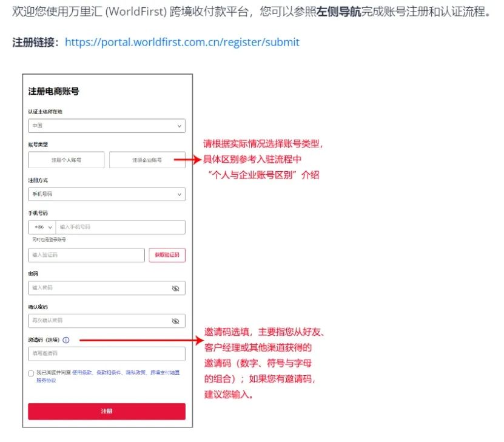点击跨境支付结算服务协议链接
504x442 pixels.
pos(164,373)
